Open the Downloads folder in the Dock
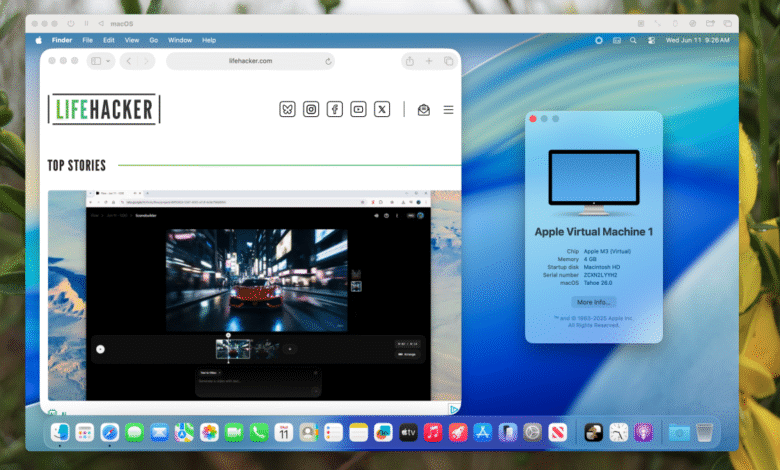 coord(679,432)
